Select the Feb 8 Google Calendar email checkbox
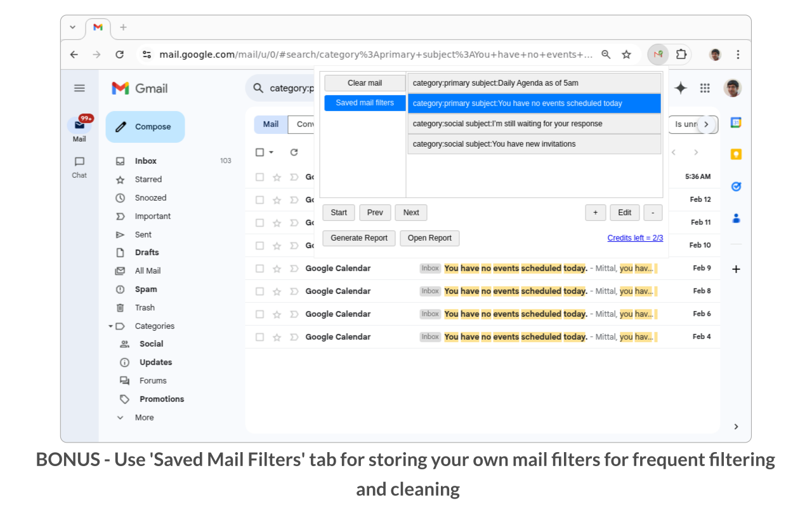Screen dimensions: 812x508 pyautogui.click(x=259, y=291)
